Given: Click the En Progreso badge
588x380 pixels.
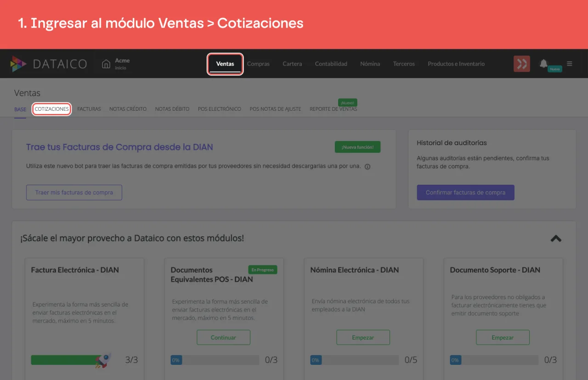Looking at the screenshot, I should 262,270.
